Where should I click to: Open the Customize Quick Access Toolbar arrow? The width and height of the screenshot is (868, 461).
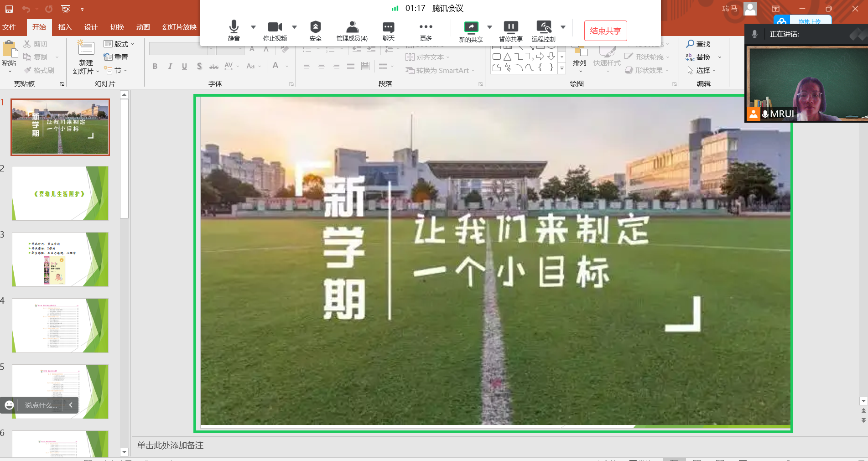[82, 9]
